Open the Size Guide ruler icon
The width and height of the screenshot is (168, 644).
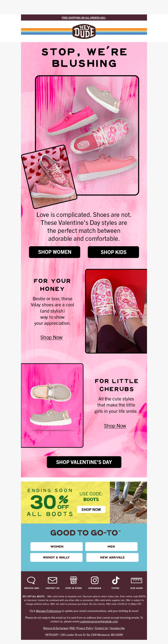point(136,580)
